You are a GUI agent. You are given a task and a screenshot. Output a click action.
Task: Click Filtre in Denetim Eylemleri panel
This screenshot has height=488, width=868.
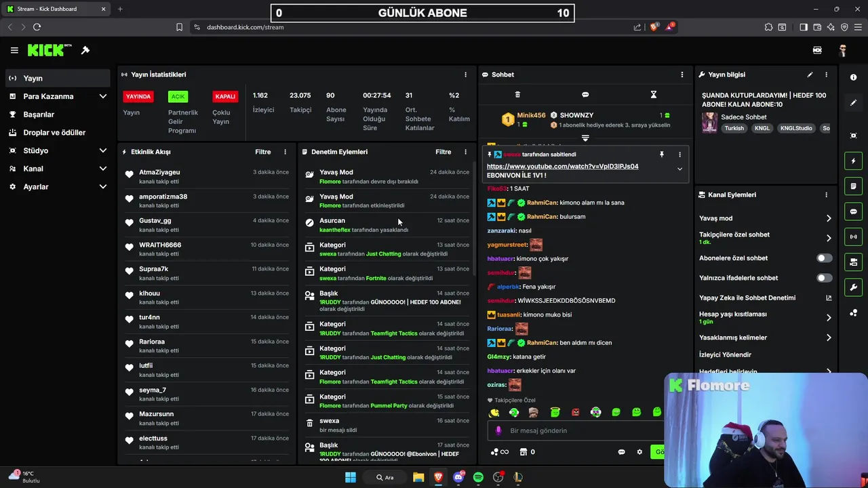pos(443,152)
